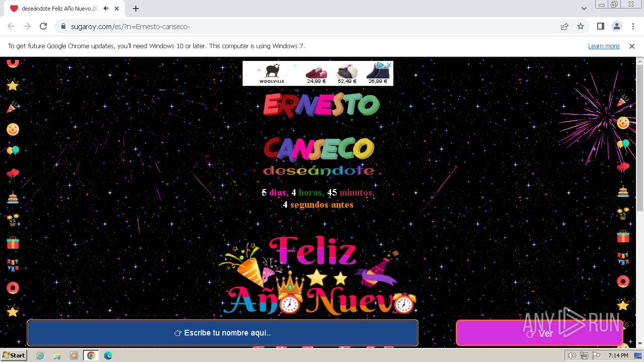Share this page using the share icon
The image size is (644, 362).
[x=565, y=26]
